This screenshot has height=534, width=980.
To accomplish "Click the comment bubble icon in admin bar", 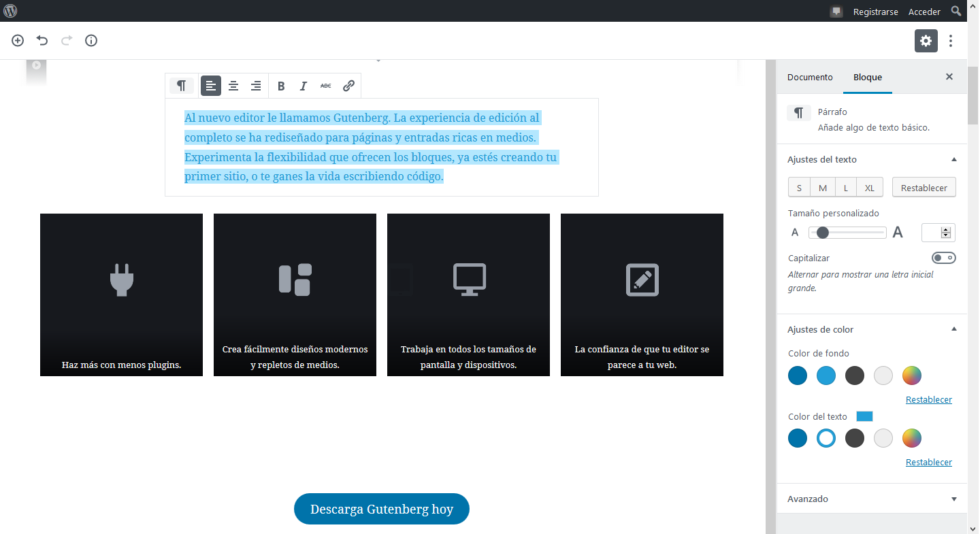I will coord(836,12).
